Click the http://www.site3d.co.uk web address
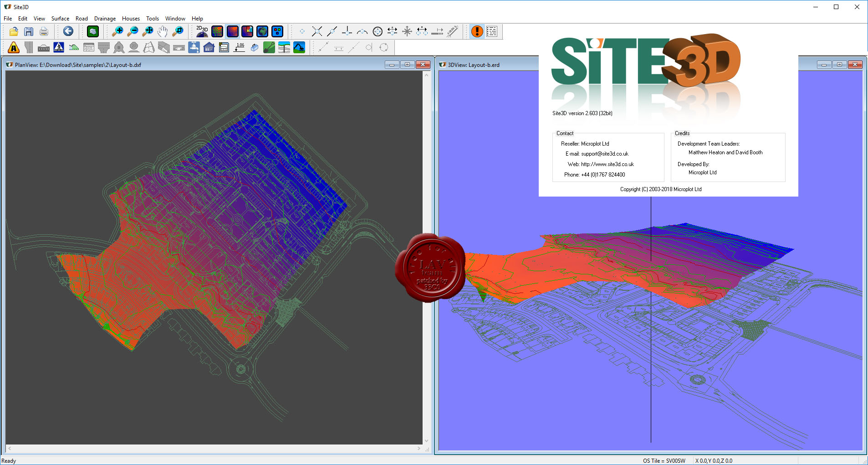 point(608,164)
